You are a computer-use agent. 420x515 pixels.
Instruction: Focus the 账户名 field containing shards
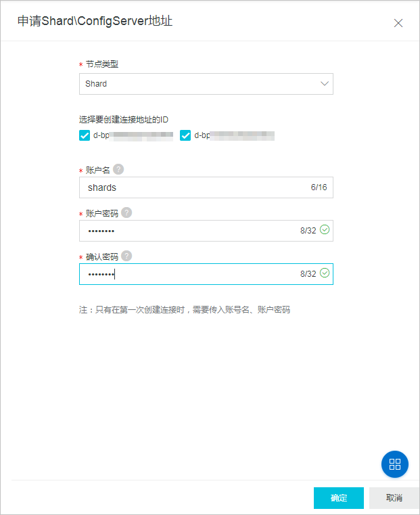click(206, 187)
